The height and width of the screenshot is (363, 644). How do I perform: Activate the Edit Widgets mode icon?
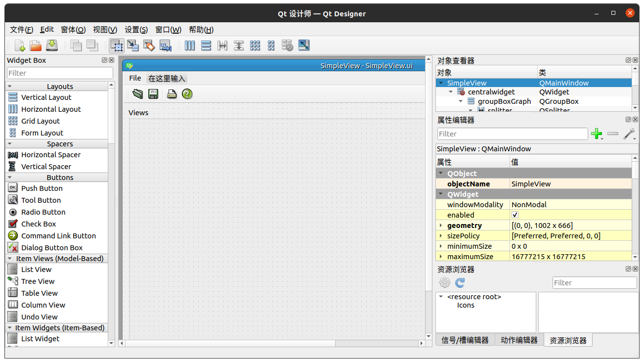click(117, 45)
